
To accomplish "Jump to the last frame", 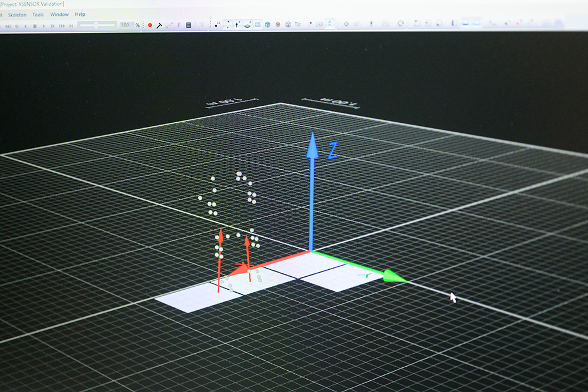I will (71, 26).
